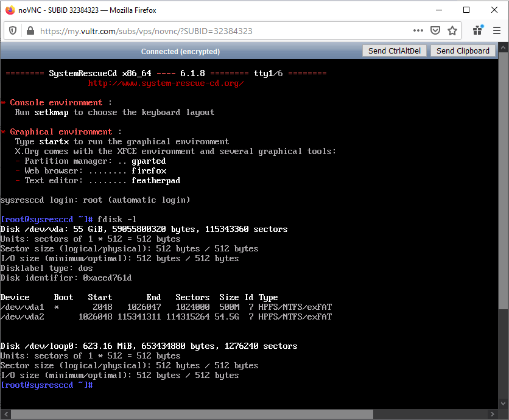Minimize the Firefox window

point(439,10)
